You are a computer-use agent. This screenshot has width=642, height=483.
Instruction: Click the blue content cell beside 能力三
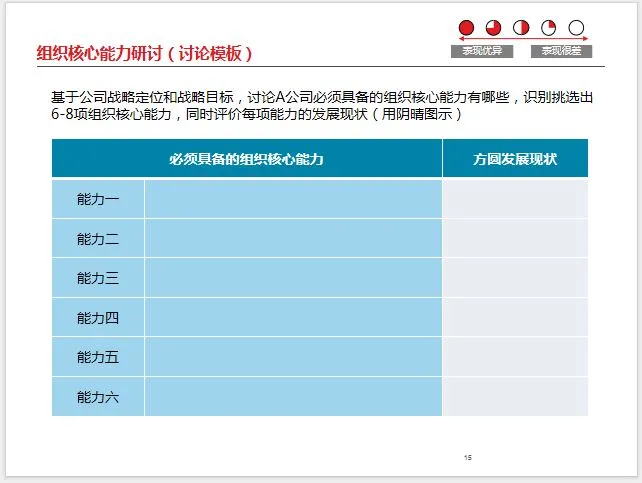(293, 278)
